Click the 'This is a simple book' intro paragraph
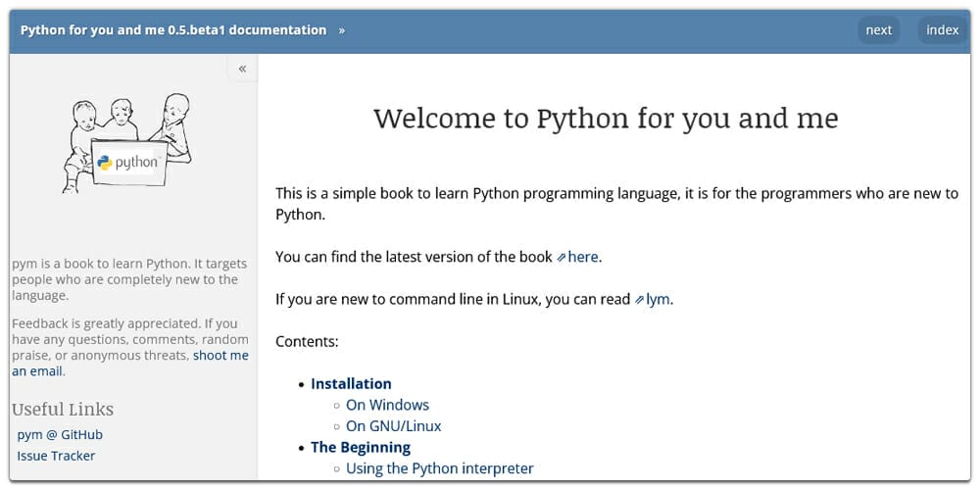The image size is (980, 490). [x=616, y=204]
